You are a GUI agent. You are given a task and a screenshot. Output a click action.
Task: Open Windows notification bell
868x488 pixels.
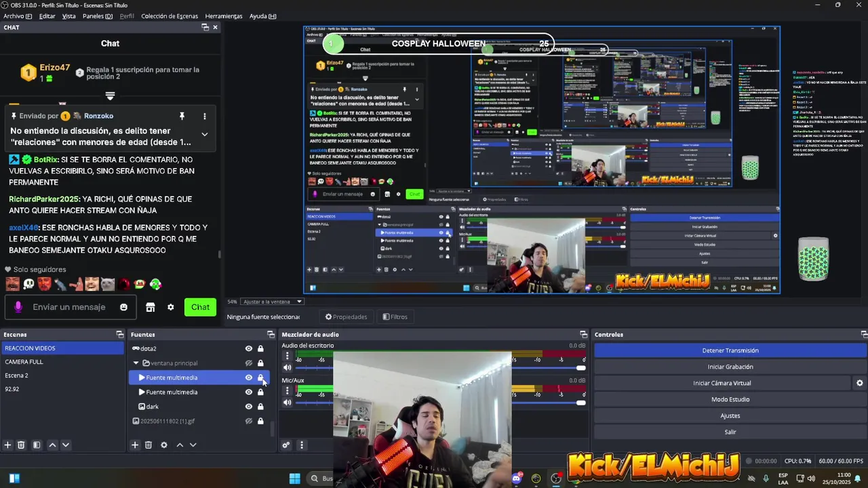[x=857, y=479]
